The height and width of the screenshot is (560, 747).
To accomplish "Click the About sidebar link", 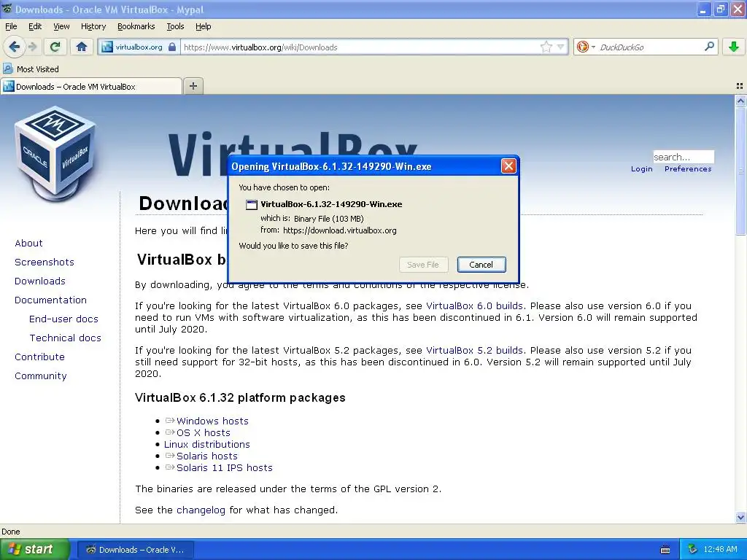I will [x=28, y=244].
